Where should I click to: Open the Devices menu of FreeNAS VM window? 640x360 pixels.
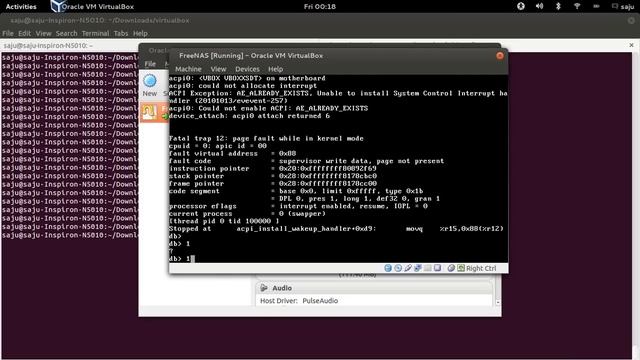247,69
